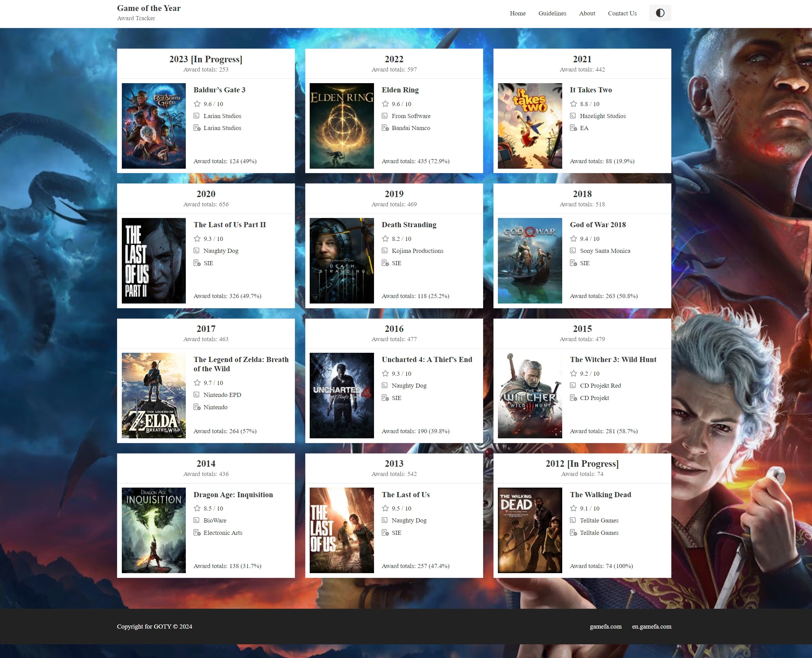Image resolution: width=812 pixels, height=658 pixels.
Task: Click the developer icon beside Sony Santa Monica
Action: tap(573, 251)
